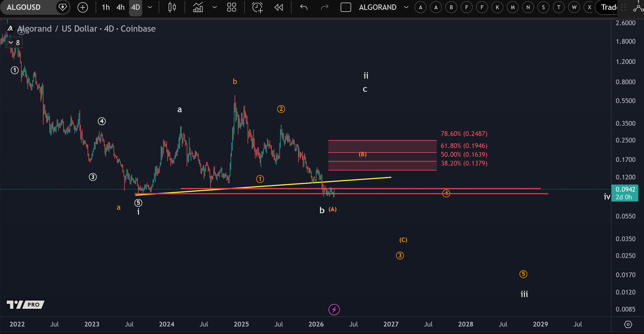The width and height of the screenshot is (644, 334).
Task: Click the current price label 0.0942
Action: coord(625,189)
